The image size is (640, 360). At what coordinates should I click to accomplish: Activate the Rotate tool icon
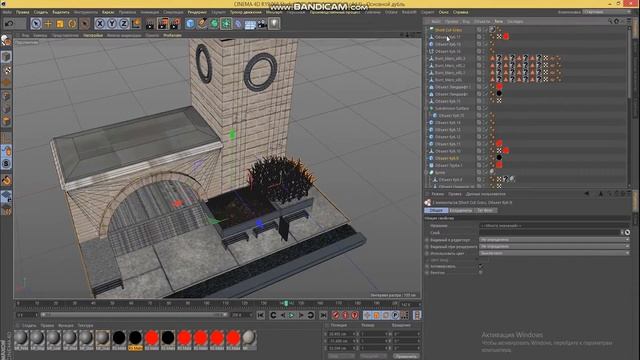(72, 24)
